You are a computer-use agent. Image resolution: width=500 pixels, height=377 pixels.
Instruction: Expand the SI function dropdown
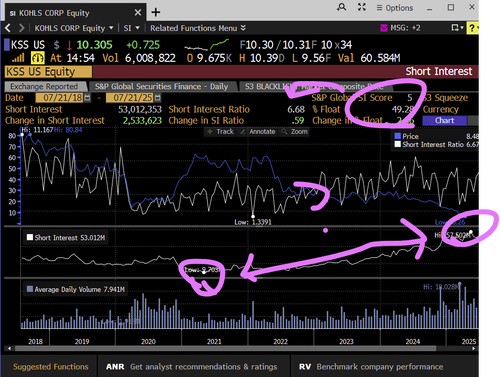click(137, 28)
